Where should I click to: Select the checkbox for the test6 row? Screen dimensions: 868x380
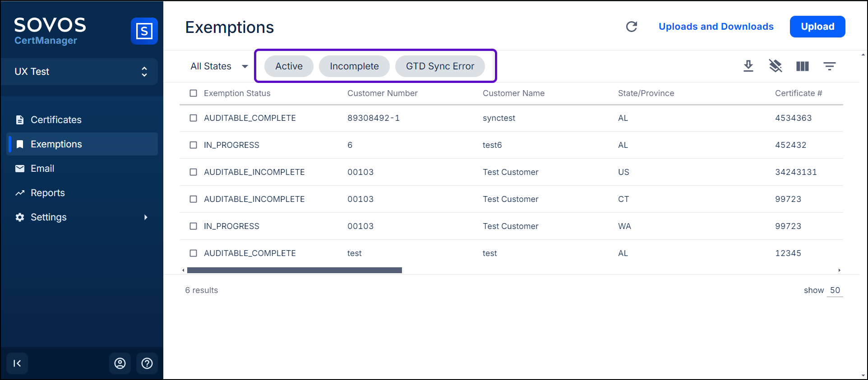[194, 145]
